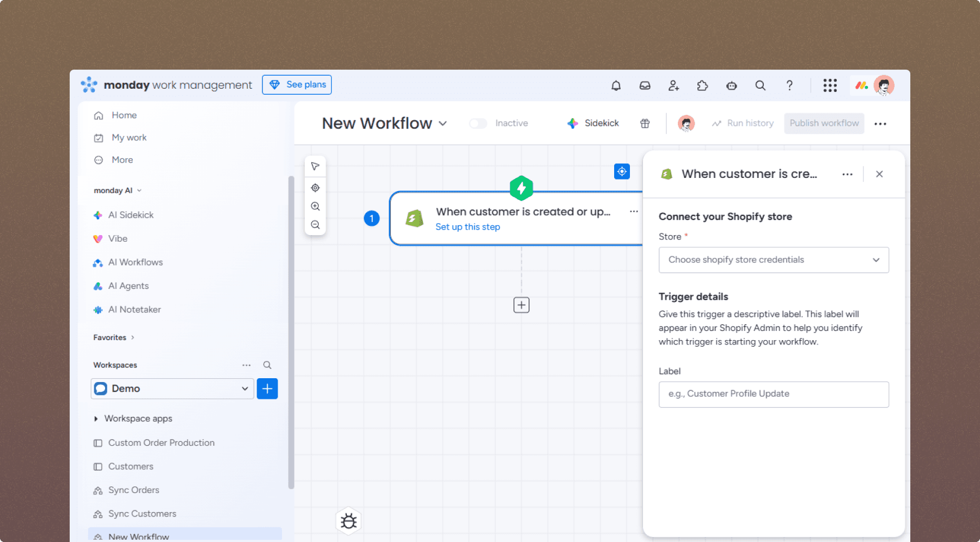
Task: Open Run history
Action: 743,124
